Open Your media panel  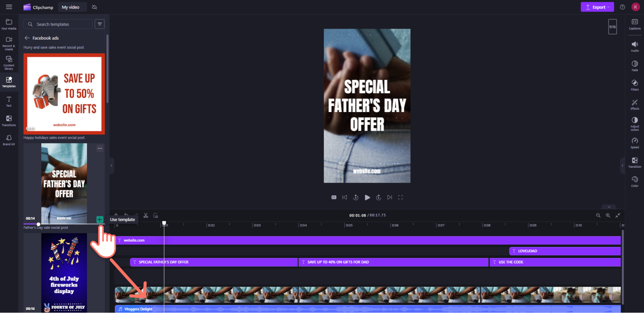click(x=9, y=24)
